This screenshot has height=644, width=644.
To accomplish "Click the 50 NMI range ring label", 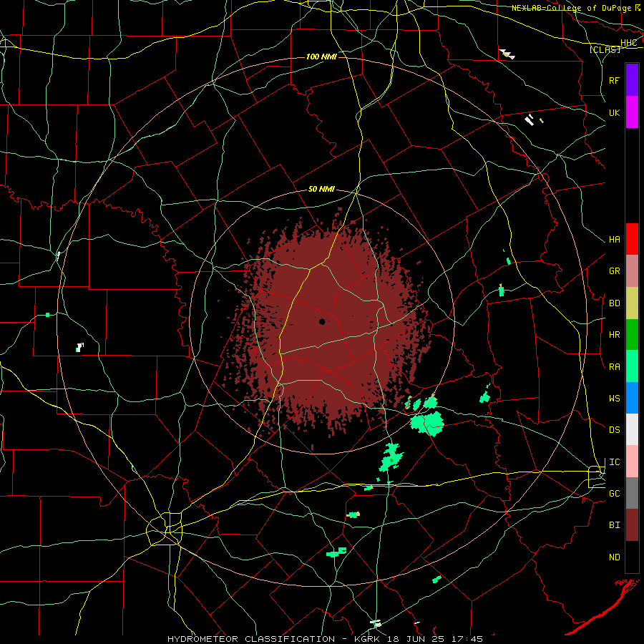I will 321,190.
